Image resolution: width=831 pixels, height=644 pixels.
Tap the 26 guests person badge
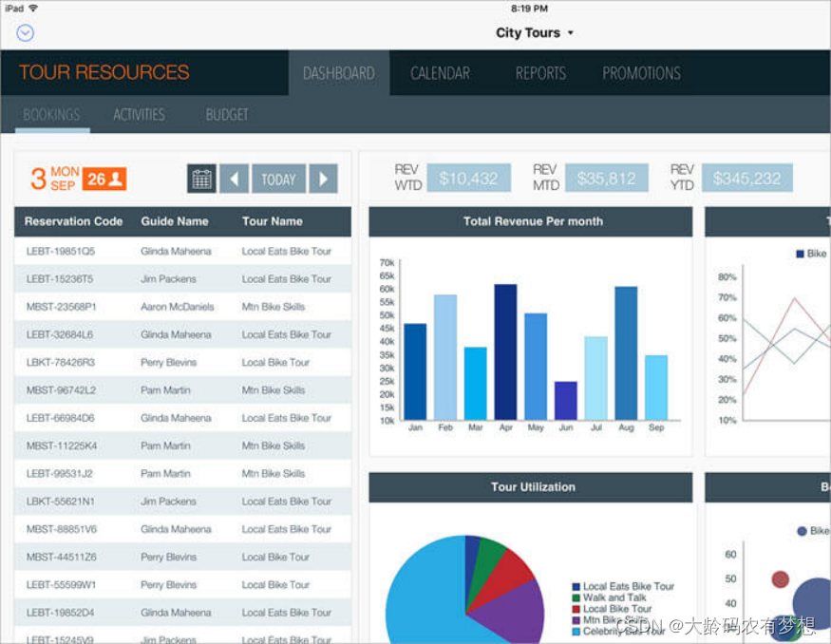point(104,180)
